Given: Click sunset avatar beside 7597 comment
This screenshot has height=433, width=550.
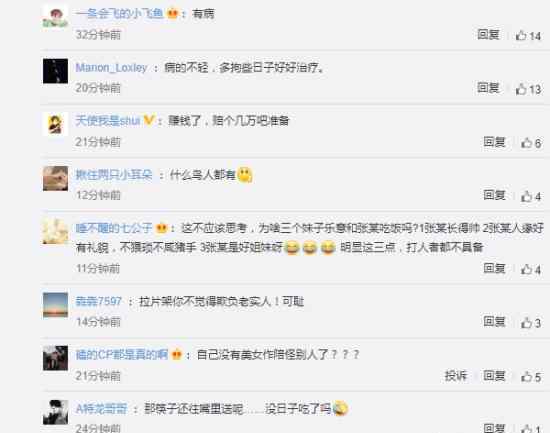Looking at the screenshot, I should pyautogui.click(x=55, y=305).
